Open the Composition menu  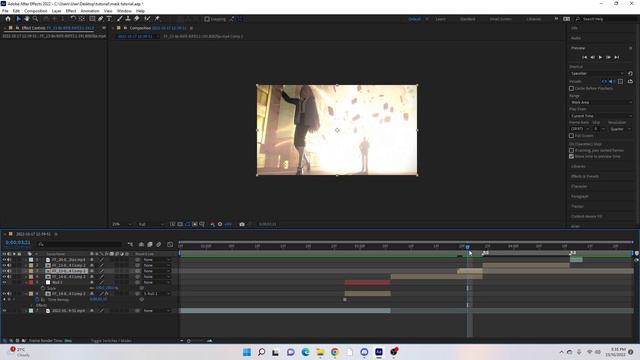point(36,11)
